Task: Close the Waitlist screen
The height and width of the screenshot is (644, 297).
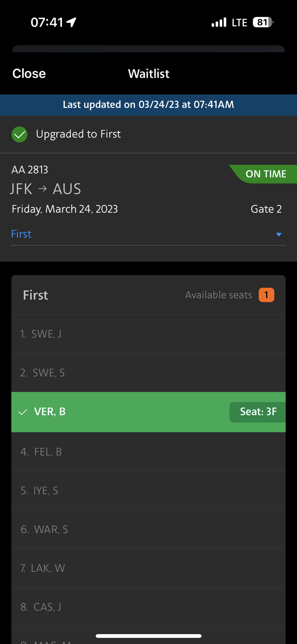Action: (29, 74)
